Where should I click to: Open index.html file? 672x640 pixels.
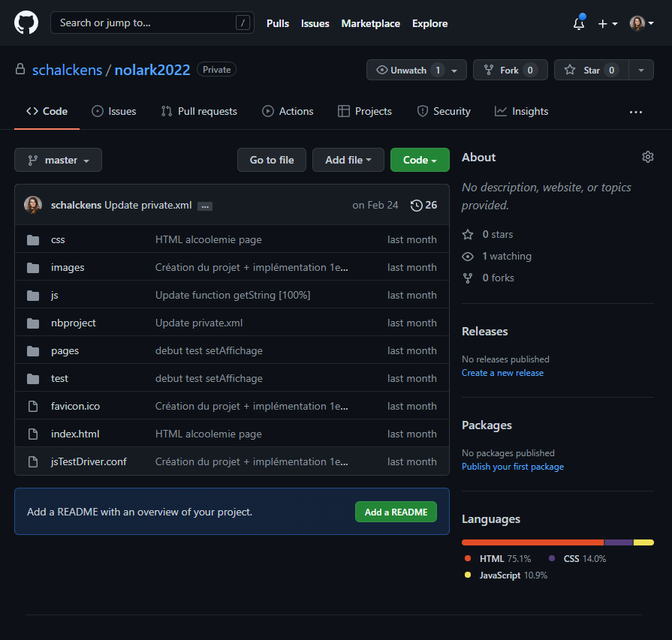pyautogui.click(x=75, y=434)
